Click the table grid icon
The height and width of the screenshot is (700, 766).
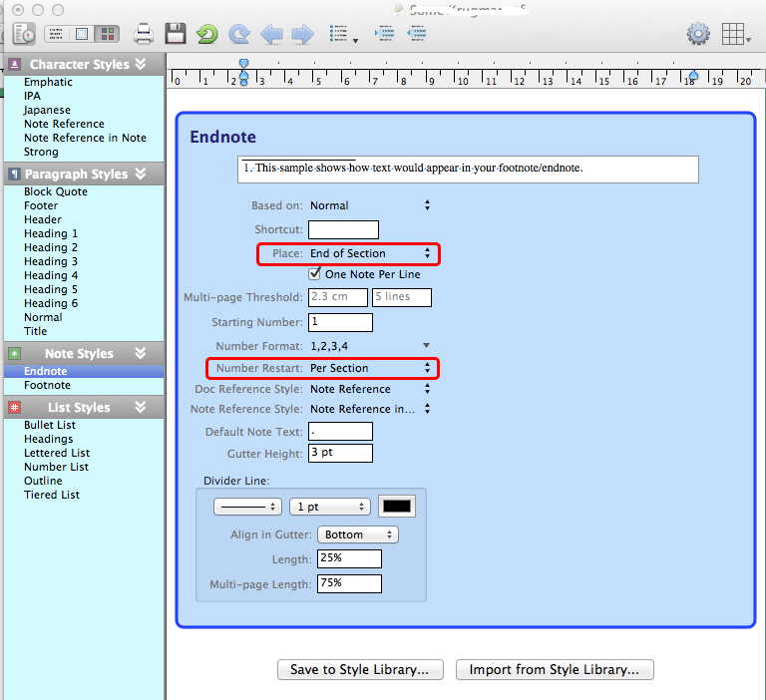734,35
